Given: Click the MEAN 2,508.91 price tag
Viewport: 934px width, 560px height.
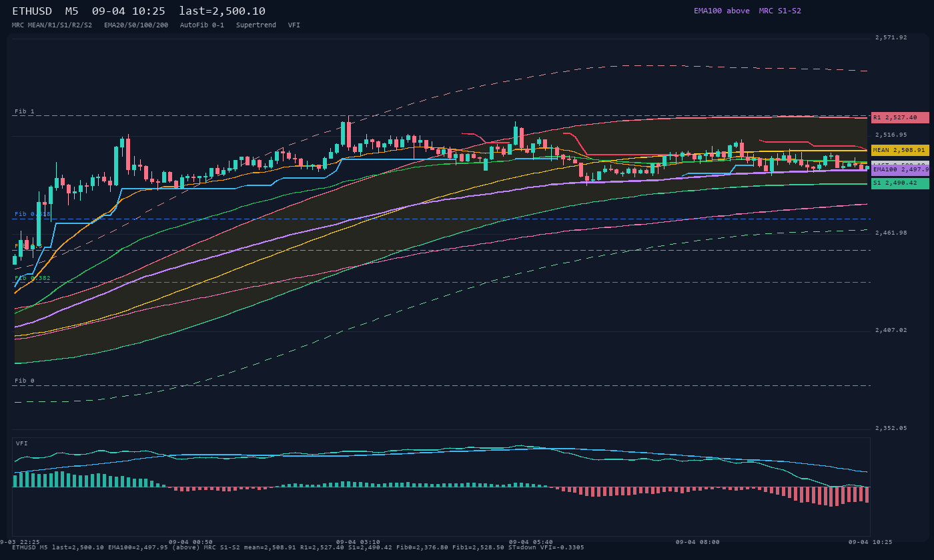Looking at the screenshot, I should point(900,151).
